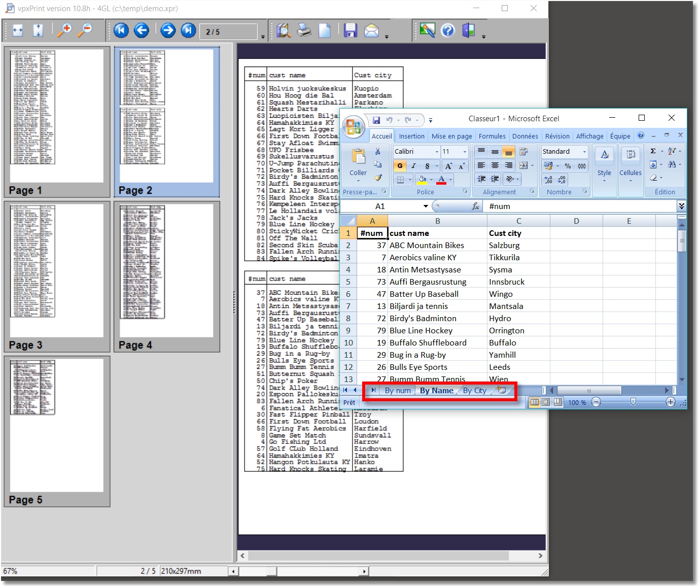Click the Cut scissors icon in Excel
This screenshot has height=588, width=700.
(x=378, y=152)
